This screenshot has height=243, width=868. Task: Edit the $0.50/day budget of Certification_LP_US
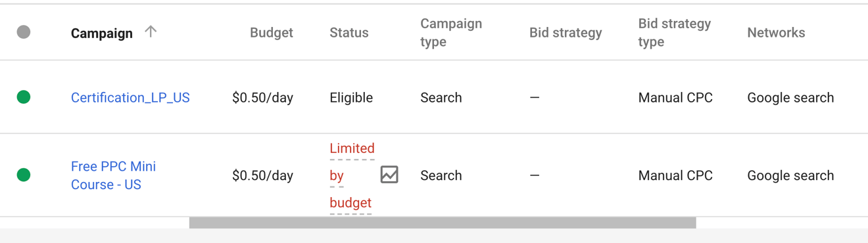tap(262, 97)
